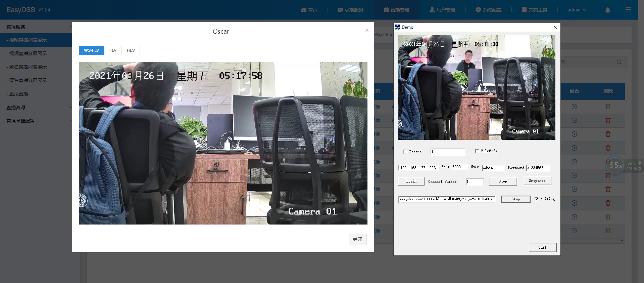
Task: Click the trash icon in fourth table row
Action: coord(608,148)
